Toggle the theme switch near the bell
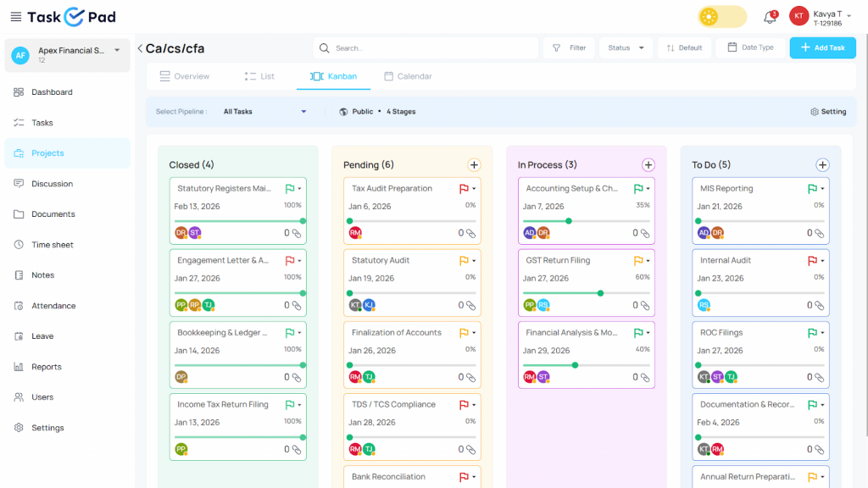 coord(721,16)
